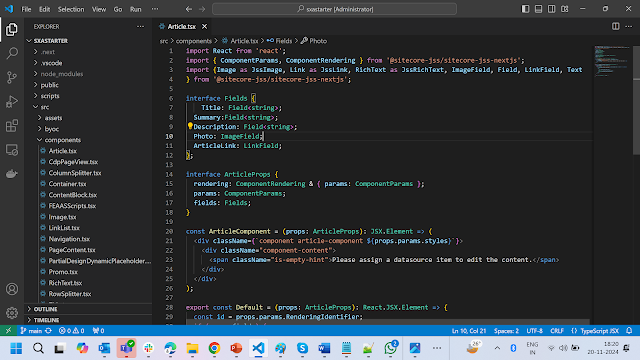Open the Explorer view in activity bar
The width and height of the screenshot is (640, 360).
pyautogui.click(x=12, y=29)
